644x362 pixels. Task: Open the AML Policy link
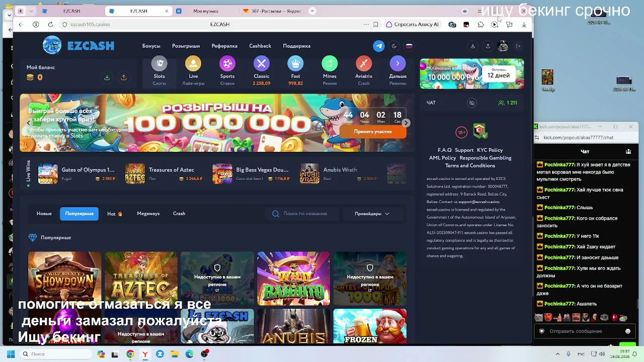[x=442, y=158]
